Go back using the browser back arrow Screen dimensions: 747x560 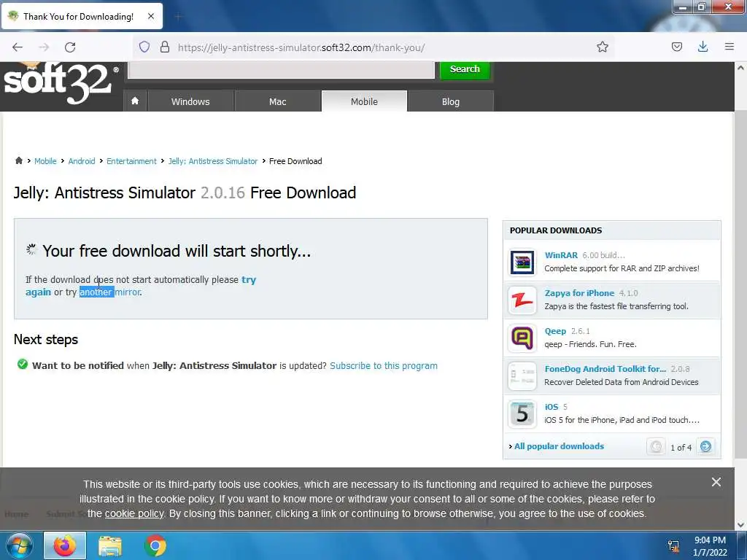[18, 47]
